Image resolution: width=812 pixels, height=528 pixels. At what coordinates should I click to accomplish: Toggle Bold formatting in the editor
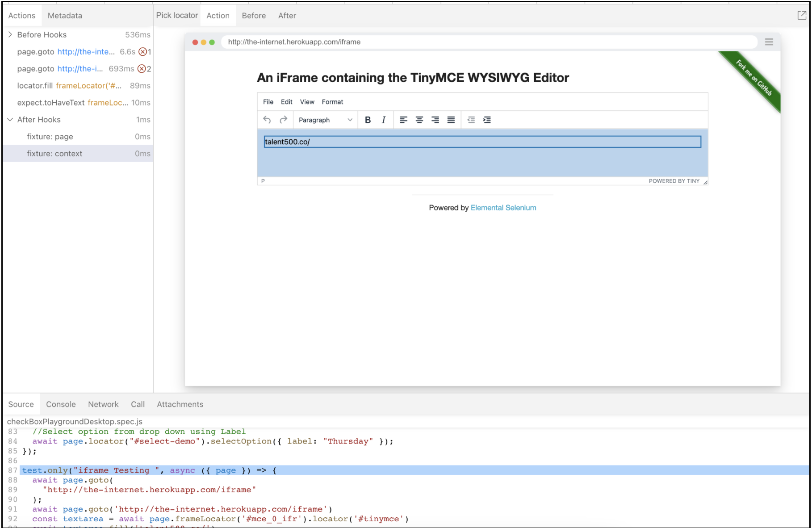click(368, 120)
